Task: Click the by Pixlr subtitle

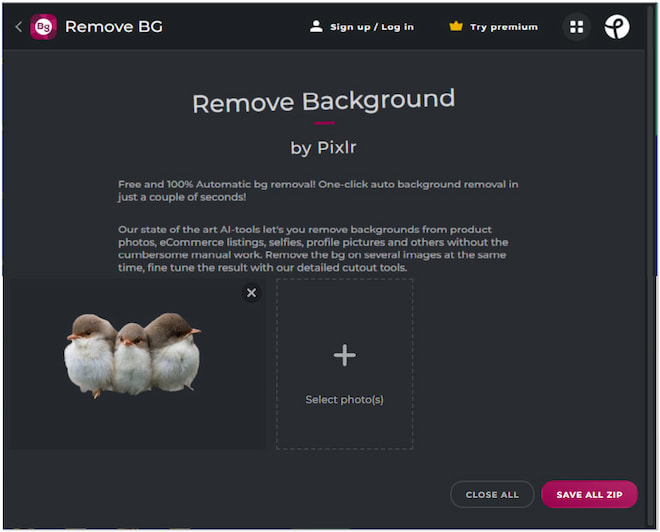Action: 323,148
